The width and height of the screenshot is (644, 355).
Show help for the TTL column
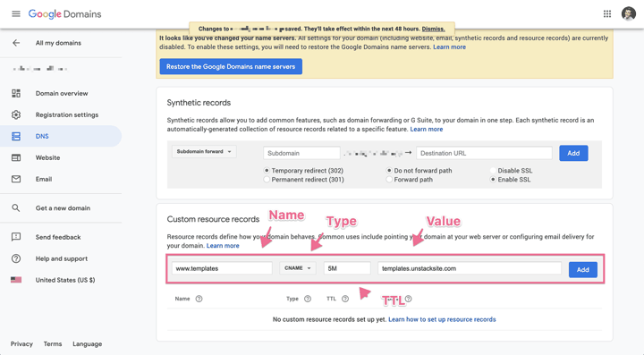tap(345, 299)
